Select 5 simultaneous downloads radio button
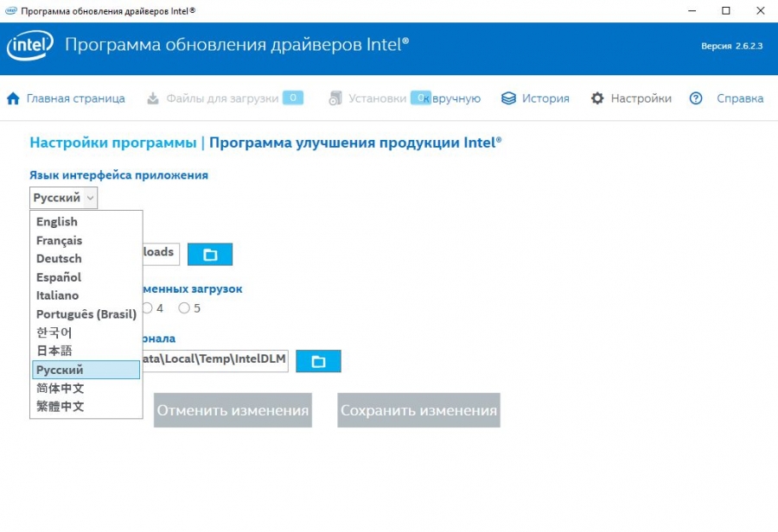The width and height of the screenshot is (778, 532). pos(184,307)
